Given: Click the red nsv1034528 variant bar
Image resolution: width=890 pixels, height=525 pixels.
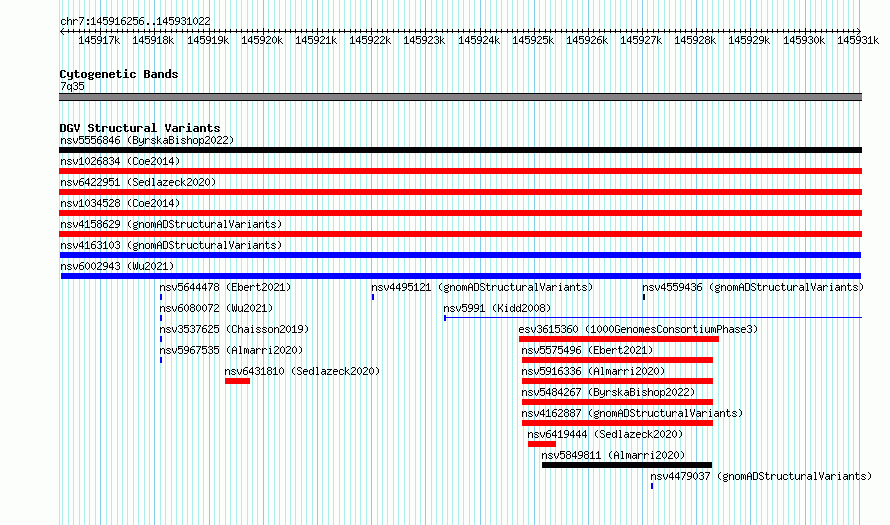Looking at the screenshot, I should click(x=460, y=213).
